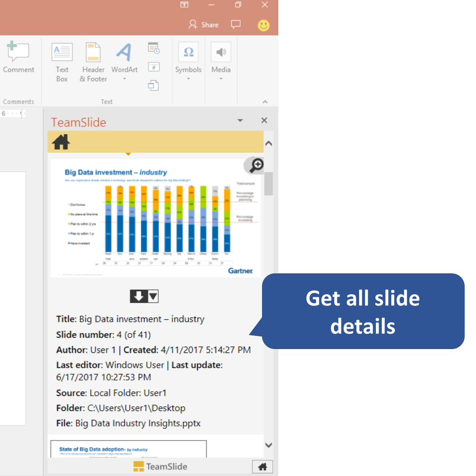
Task: Collapse the ribbon with the chevron
Action: pos(265,102)
